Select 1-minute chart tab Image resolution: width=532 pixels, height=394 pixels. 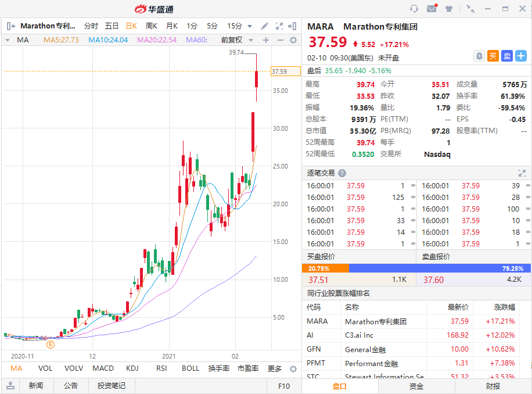[x=192, y=26]
